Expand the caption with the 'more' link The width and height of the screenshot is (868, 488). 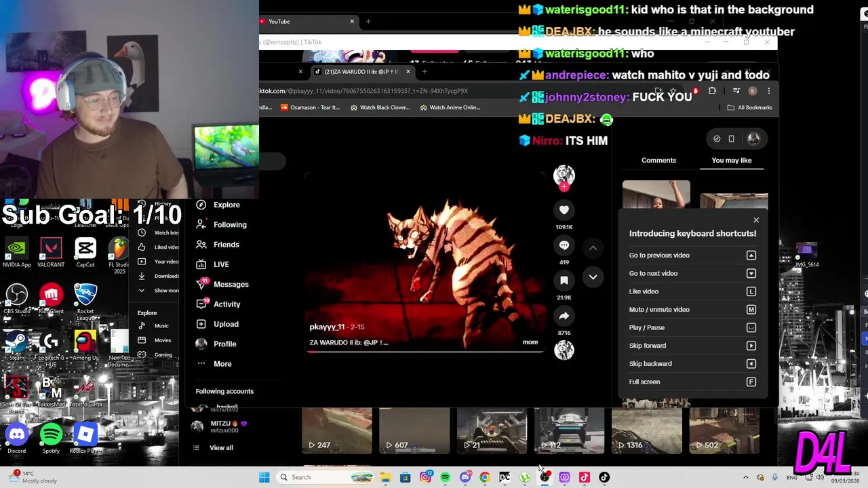point(530,342)
